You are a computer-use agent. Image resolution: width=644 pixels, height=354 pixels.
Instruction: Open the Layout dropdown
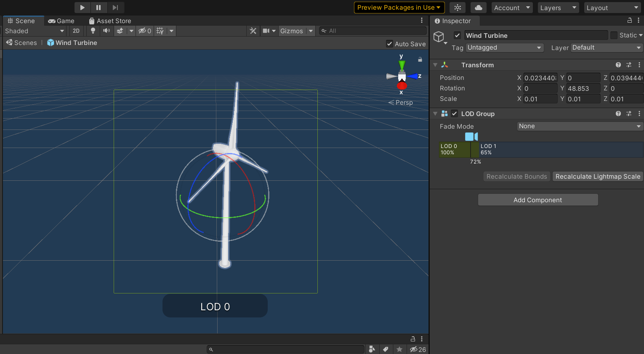[x=612, y=8]
